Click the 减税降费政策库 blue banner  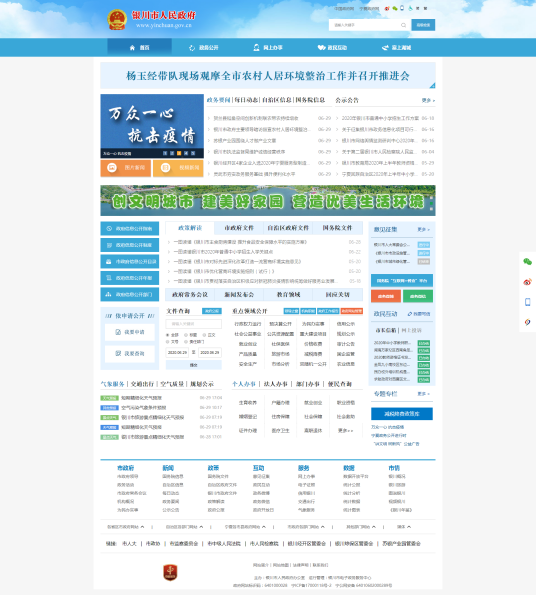tap(402, 414)
